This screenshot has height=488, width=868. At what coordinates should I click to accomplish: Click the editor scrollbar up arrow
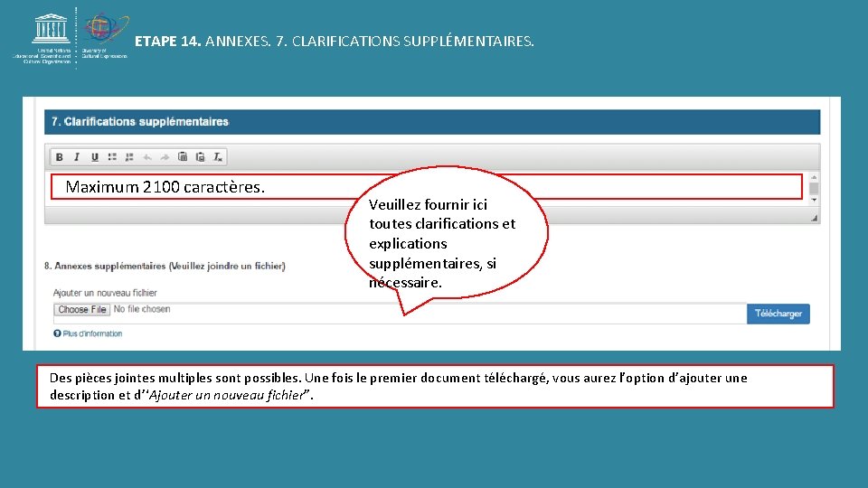click(814, 177)
